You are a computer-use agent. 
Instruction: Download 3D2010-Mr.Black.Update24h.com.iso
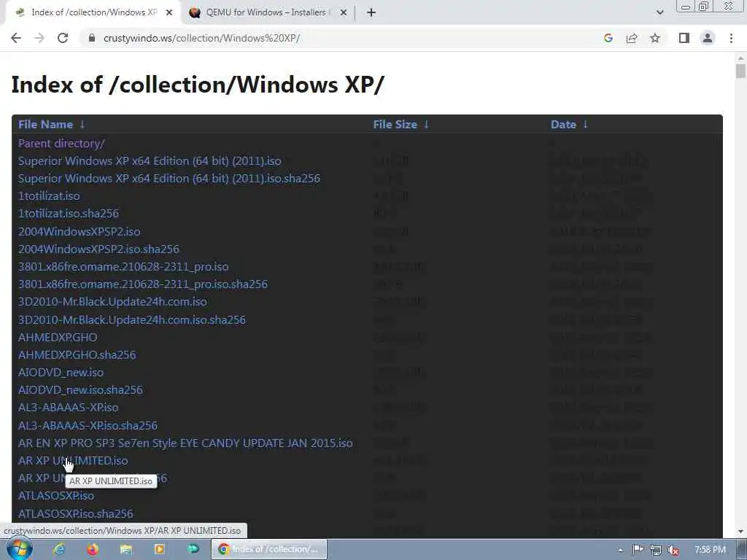tap(112, 302)
